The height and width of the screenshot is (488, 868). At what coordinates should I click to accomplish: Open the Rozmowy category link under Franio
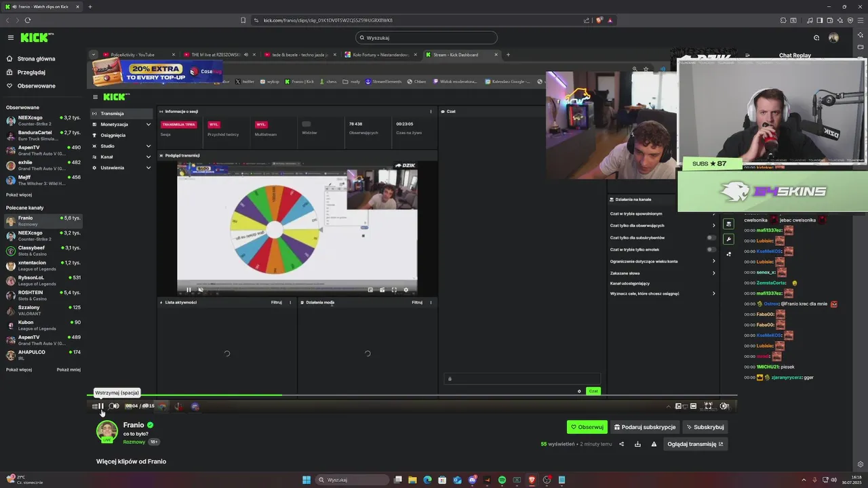click(134, 442)
